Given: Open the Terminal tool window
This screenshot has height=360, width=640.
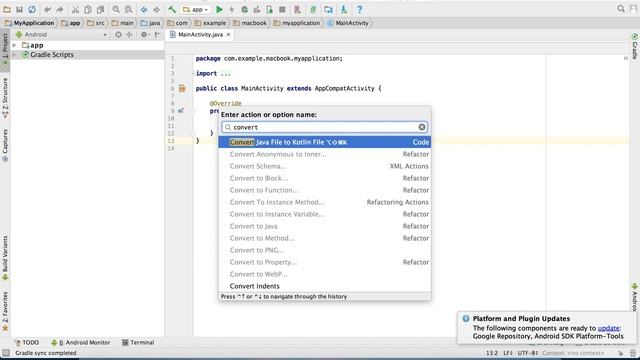Looking at the screenshot, I should (x=138, y=342).
